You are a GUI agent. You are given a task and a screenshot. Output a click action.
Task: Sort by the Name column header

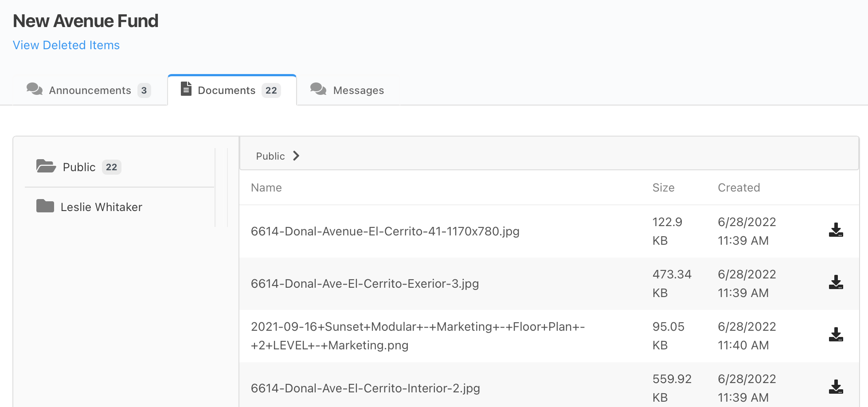pyautogui.click(x=266, y=188)
